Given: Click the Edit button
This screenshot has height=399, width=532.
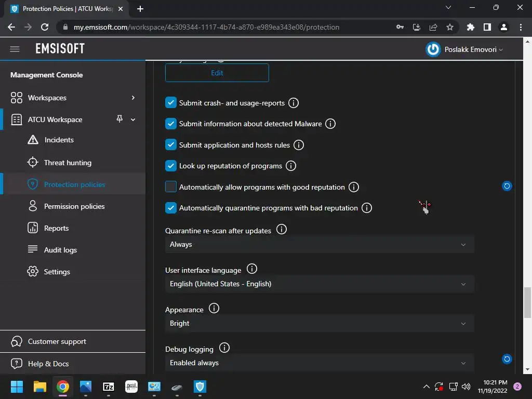Looking at the screenshot, I should click(217, 73).
